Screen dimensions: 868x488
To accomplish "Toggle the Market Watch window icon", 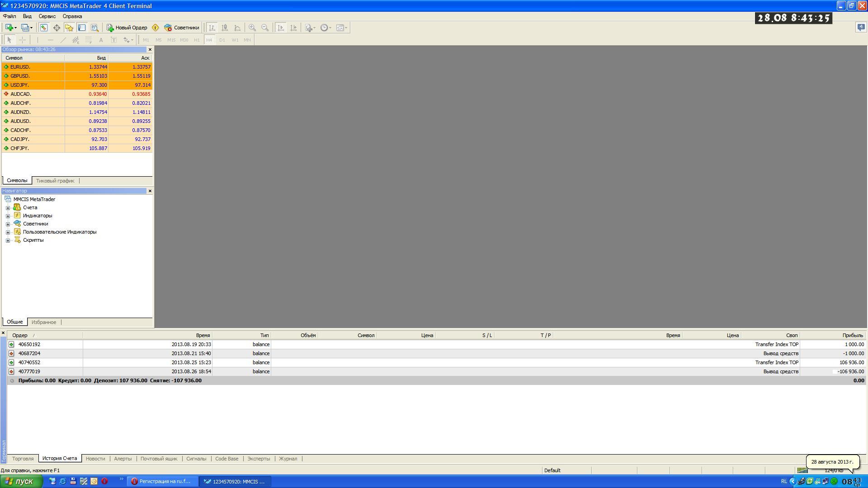I will tap(43, 28).
